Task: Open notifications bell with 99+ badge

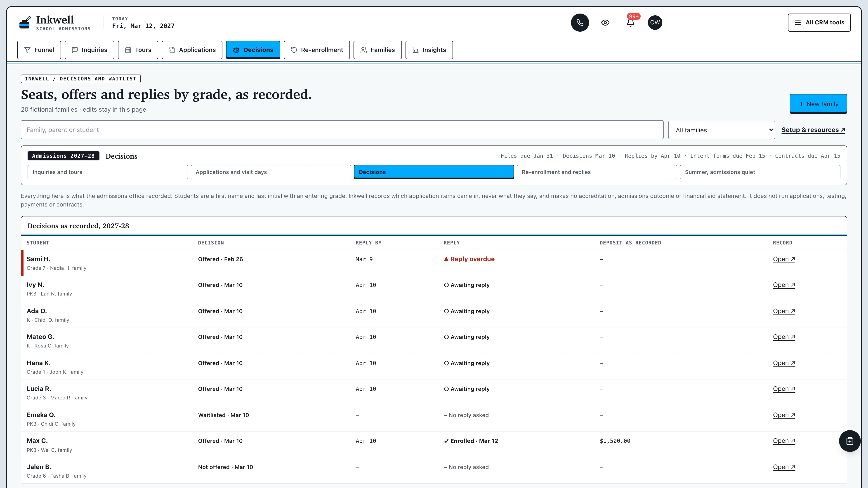Action: pos(630,23)
